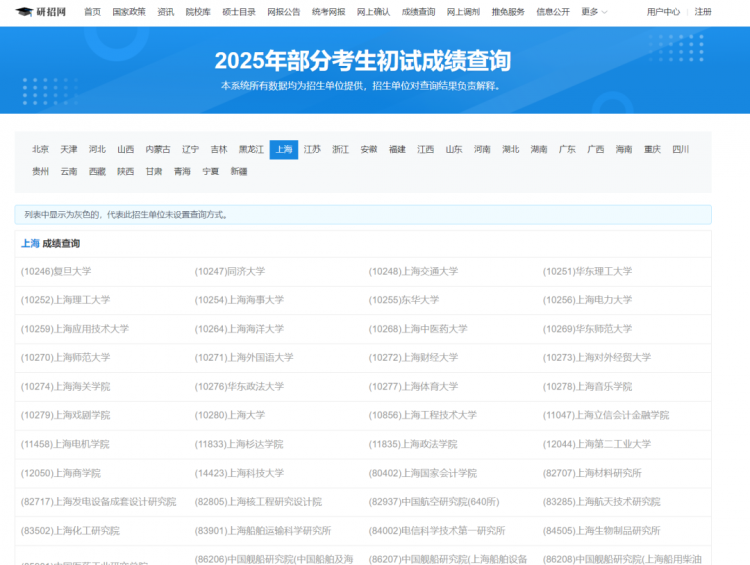Open 国家政策 in the top navigation

click(129, 11)
